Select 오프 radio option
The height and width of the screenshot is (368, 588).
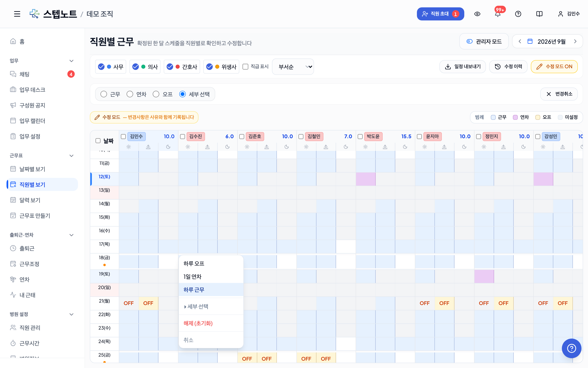(156, 94)
